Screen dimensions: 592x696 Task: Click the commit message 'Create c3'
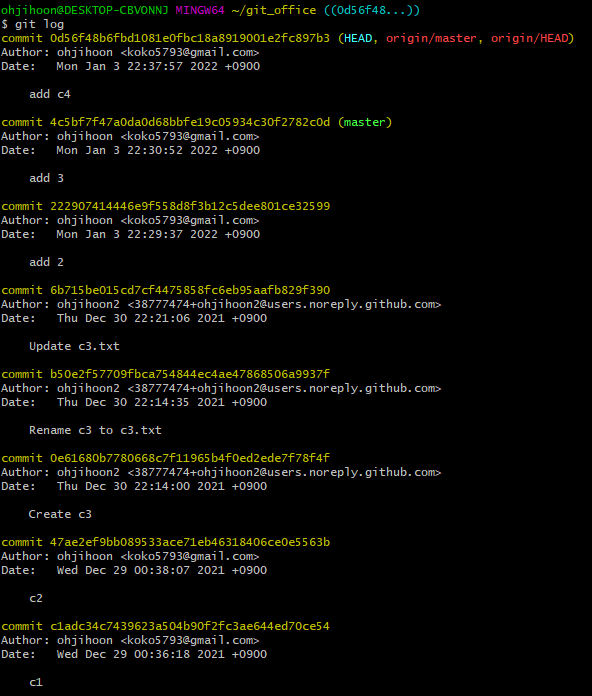click(60, 514)
